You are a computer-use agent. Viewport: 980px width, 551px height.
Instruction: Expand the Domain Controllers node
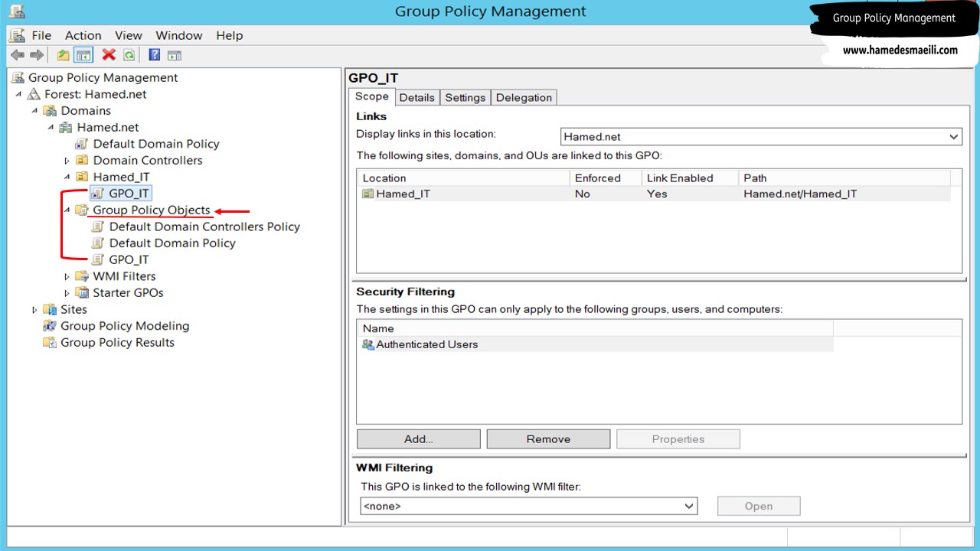[67, 161]
